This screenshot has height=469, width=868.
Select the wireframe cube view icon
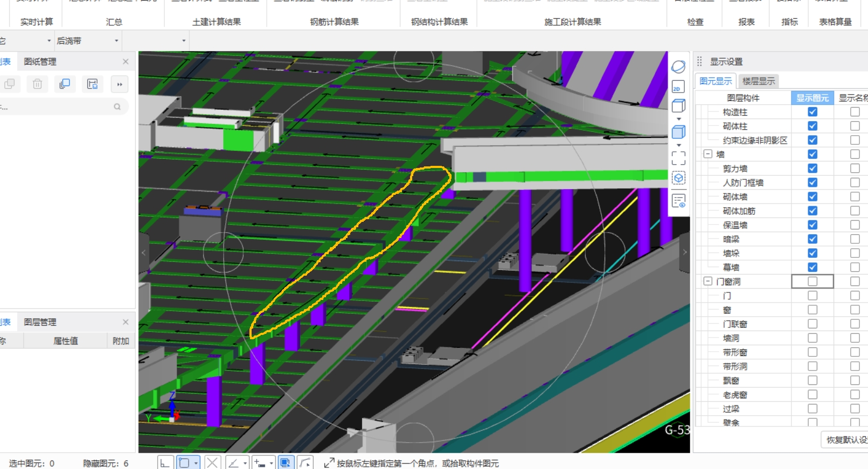[x=678, y=106]
